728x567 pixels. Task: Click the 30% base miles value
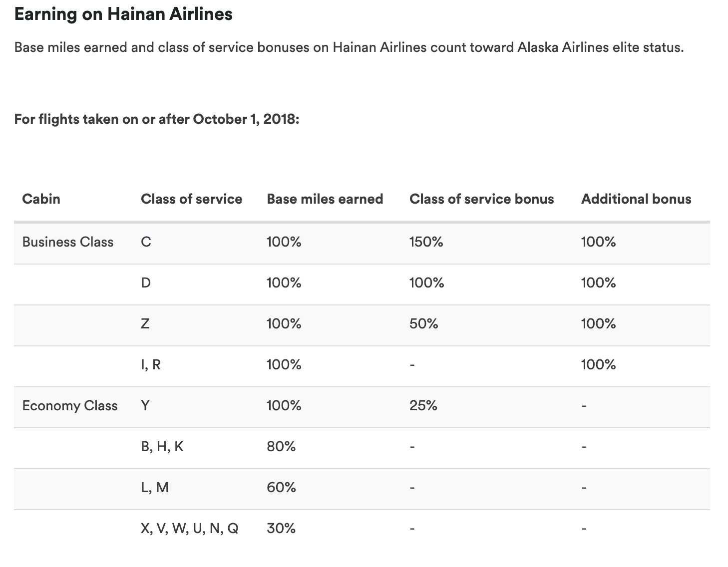pyautogui.click(x=281, y=529)
